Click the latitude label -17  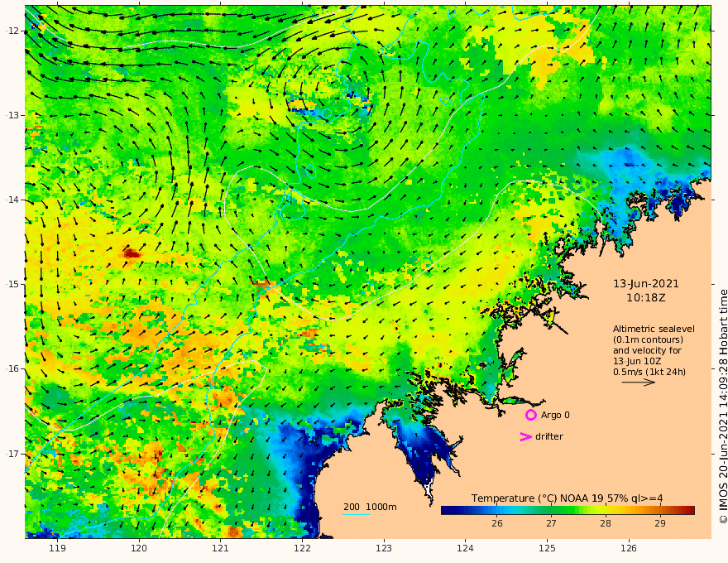(x=12, y=454)
